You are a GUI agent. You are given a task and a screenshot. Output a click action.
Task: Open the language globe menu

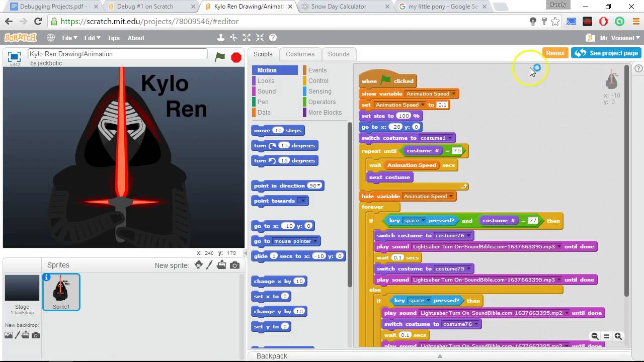(51, 38)
